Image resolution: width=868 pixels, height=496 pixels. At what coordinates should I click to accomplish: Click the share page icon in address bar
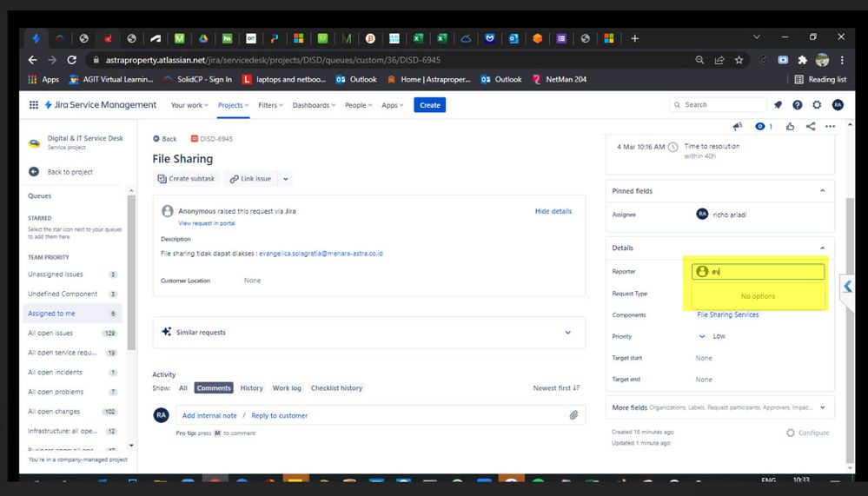tap(719, 60)
